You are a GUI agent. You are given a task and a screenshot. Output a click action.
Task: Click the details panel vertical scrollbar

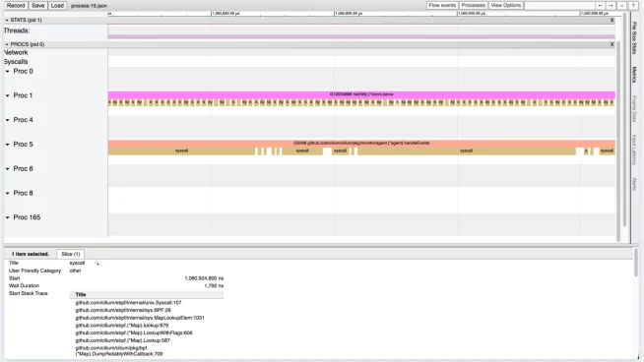click(x=636, y=263)
